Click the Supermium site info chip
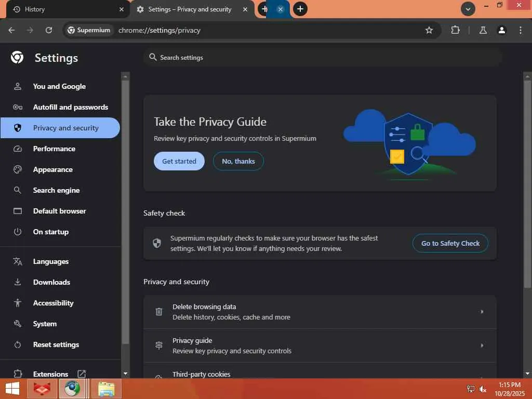 click(88, 30)
